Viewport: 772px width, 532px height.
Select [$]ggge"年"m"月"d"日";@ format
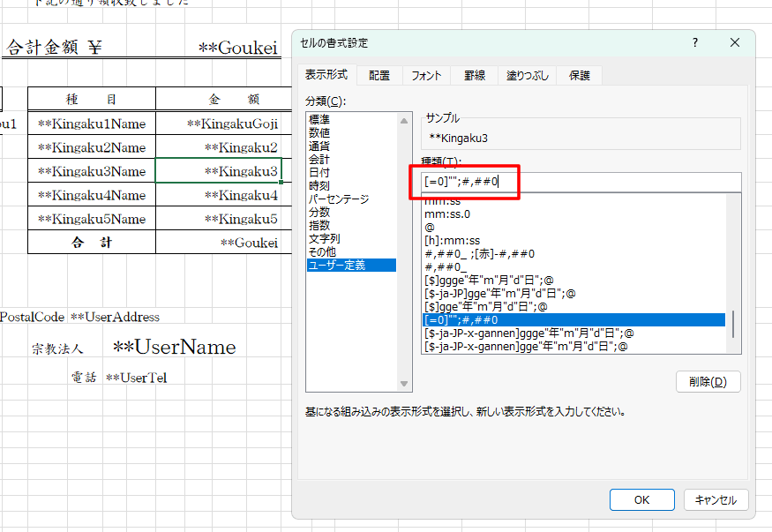574,281
